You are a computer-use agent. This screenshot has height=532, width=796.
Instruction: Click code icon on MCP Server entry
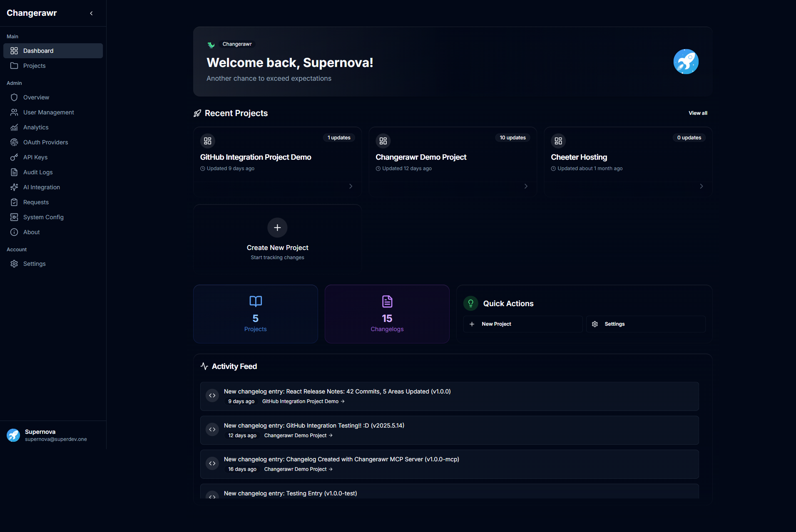[212, 463]
